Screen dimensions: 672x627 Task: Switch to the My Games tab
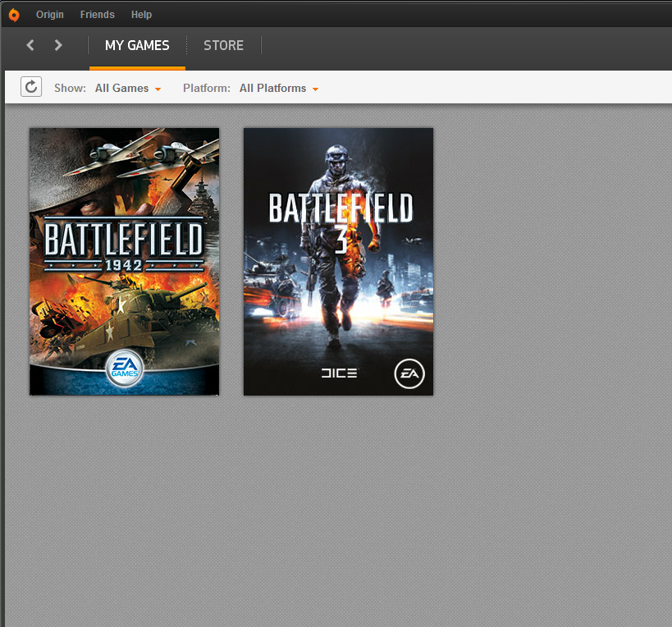tap(137, 45)
